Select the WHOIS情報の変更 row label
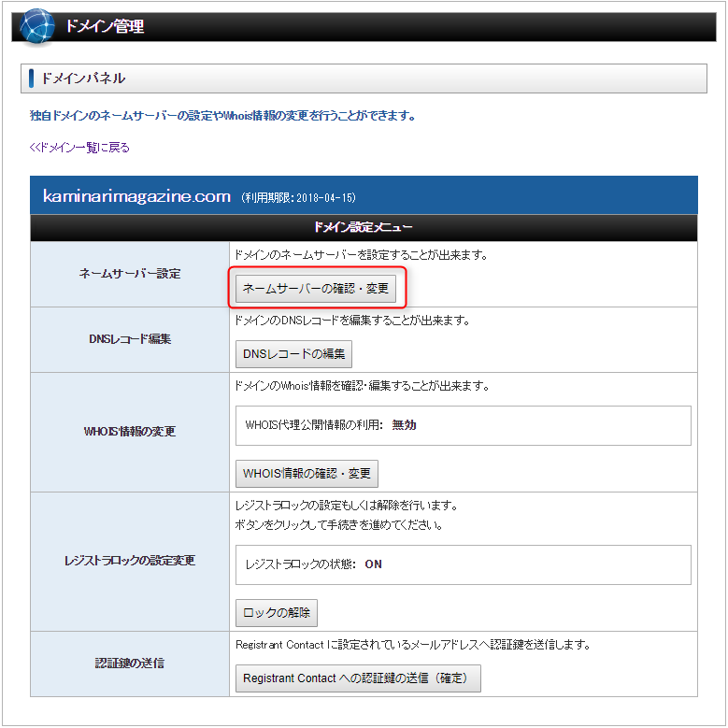Viewport: 728px width, 728px height. [x=130, y=432]
